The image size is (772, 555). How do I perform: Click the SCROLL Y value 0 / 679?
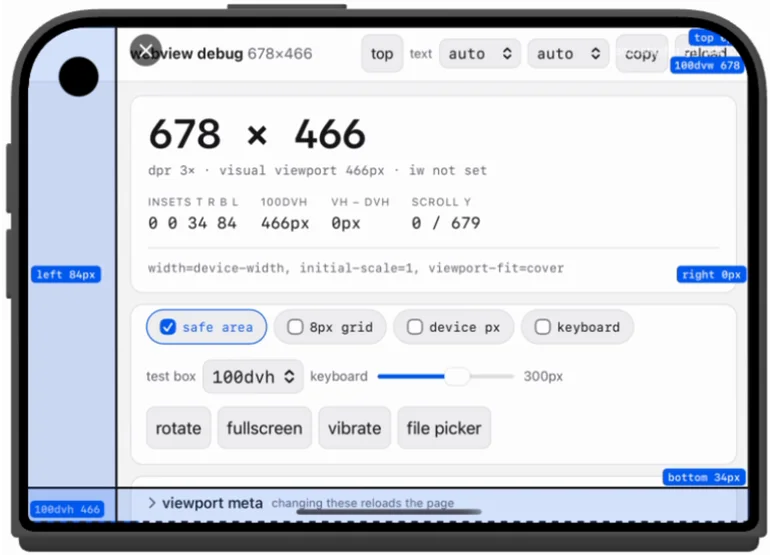click(x=446, y=223)
